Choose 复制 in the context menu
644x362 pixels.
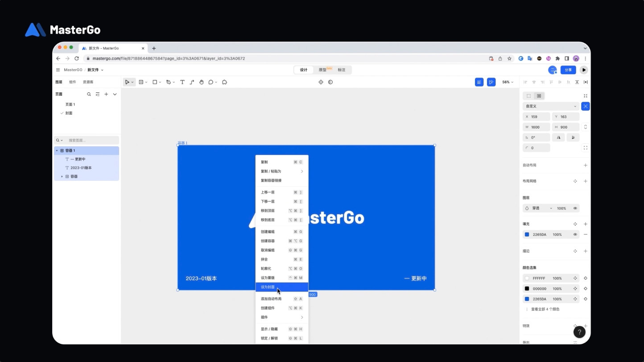(282, 162)
